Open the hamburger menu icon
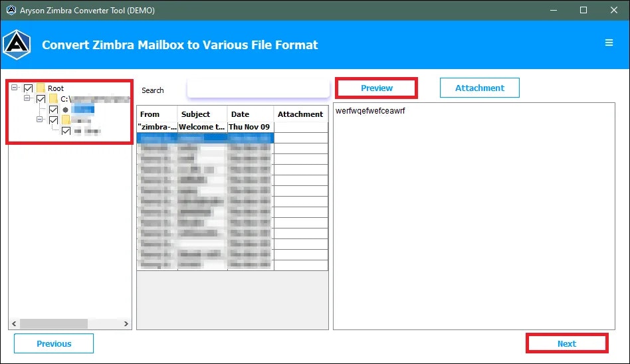 609,43
